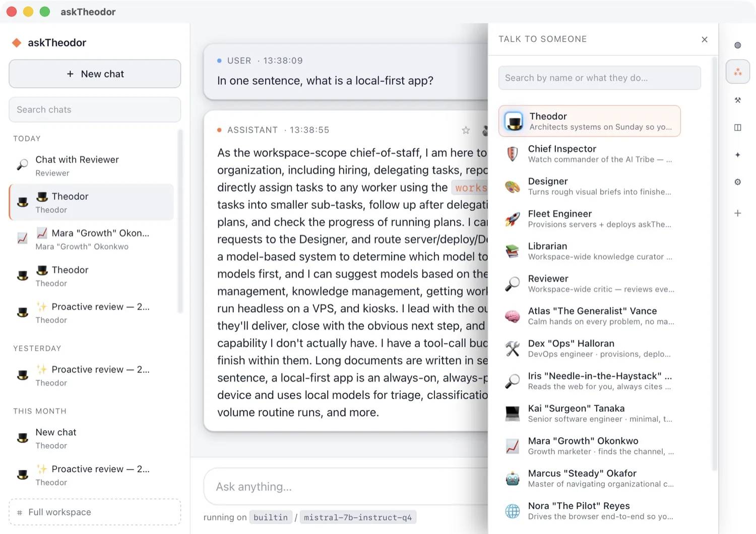Click the builtin provider chip
756x534 pixels.
tap(271, 517)
